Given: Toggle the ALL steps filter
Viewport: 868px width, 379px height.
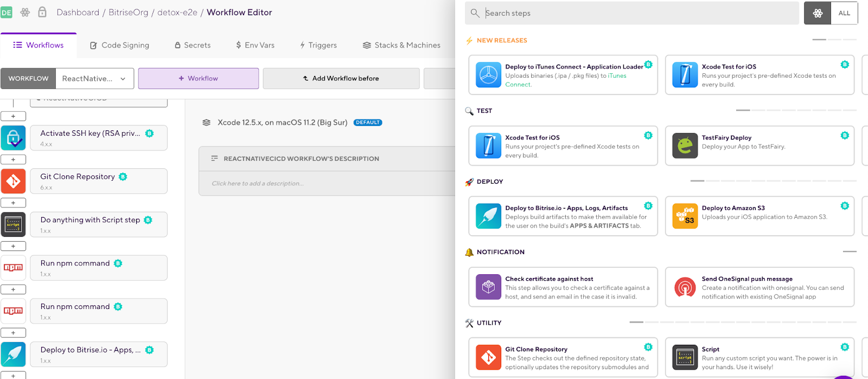Looking at the screenshot, I should point(844,13).
